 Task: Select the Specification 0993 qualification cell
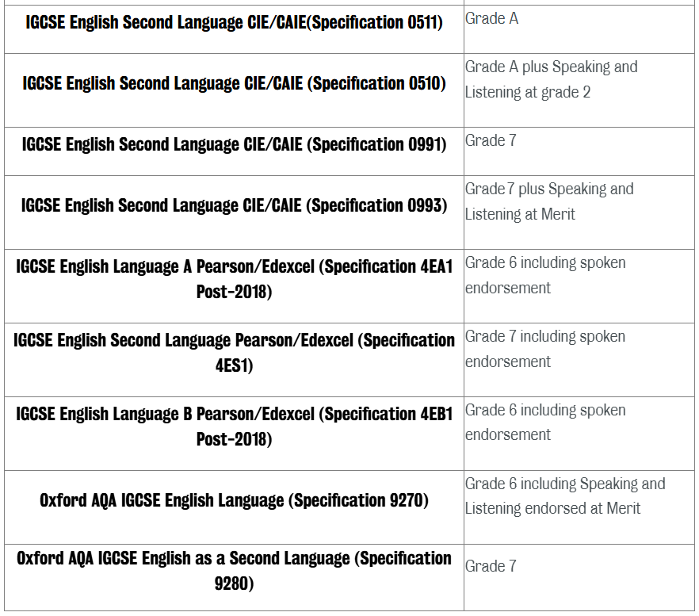tap(234, 212)
